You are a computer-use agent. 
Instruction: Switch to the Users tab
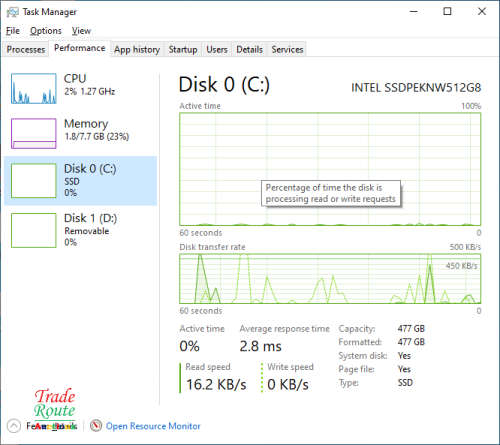click(x=217, y=49)
